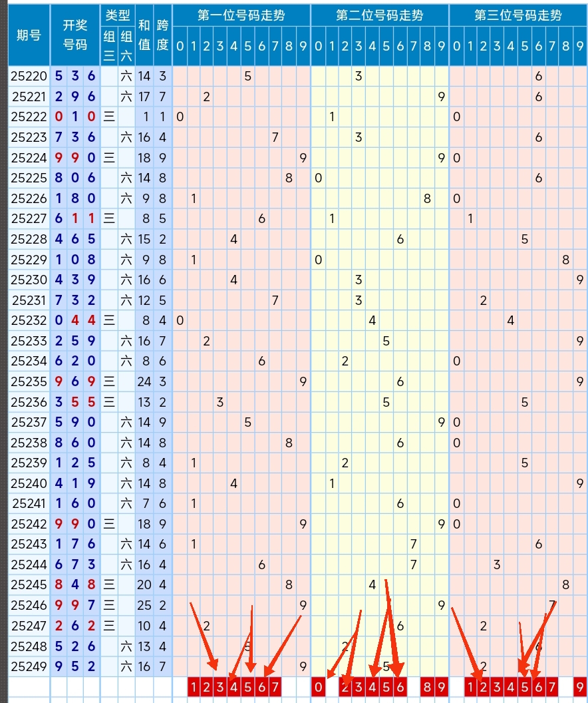Select red box 2 under 第一位号码走势
The width and height of the screenshot is (588, 703).
tap(206, 686)
